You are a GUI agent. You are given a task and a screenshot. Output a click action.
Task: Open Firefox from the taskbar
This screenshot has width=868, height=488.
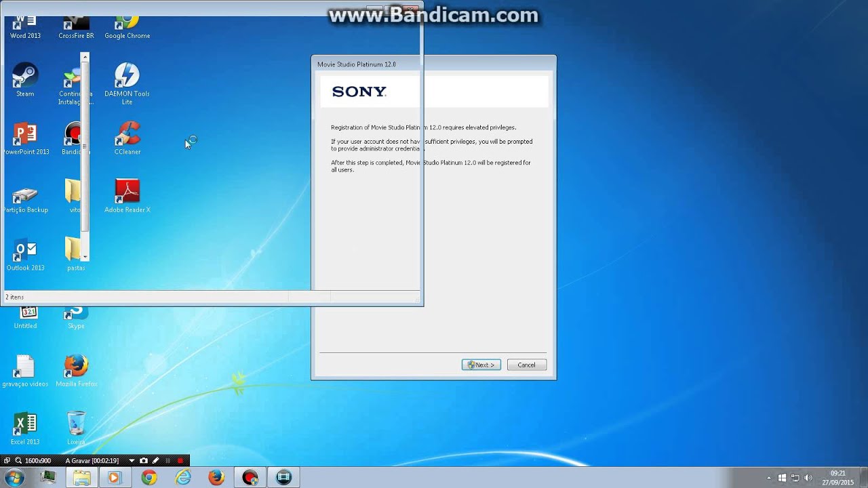(216, 478)
